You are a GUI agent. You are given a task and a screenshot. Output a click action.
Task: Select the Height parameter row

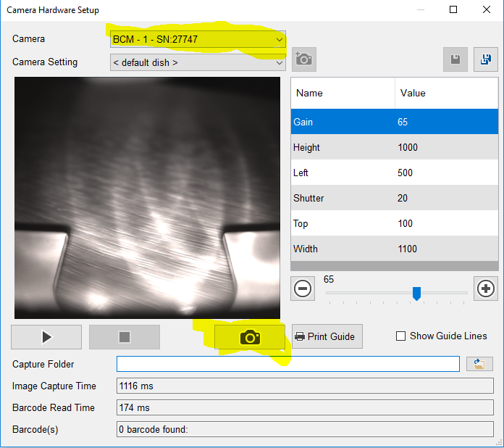(394, 147)
